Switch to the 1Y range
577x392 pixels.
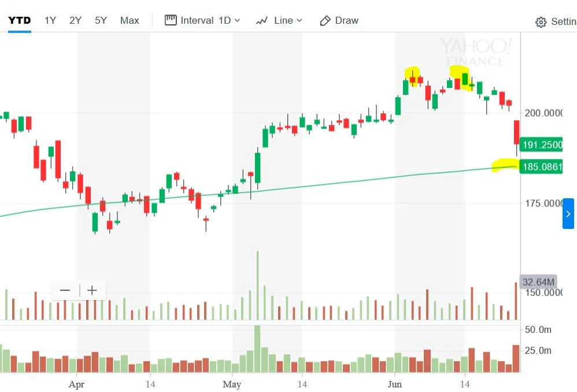[50, 20]
